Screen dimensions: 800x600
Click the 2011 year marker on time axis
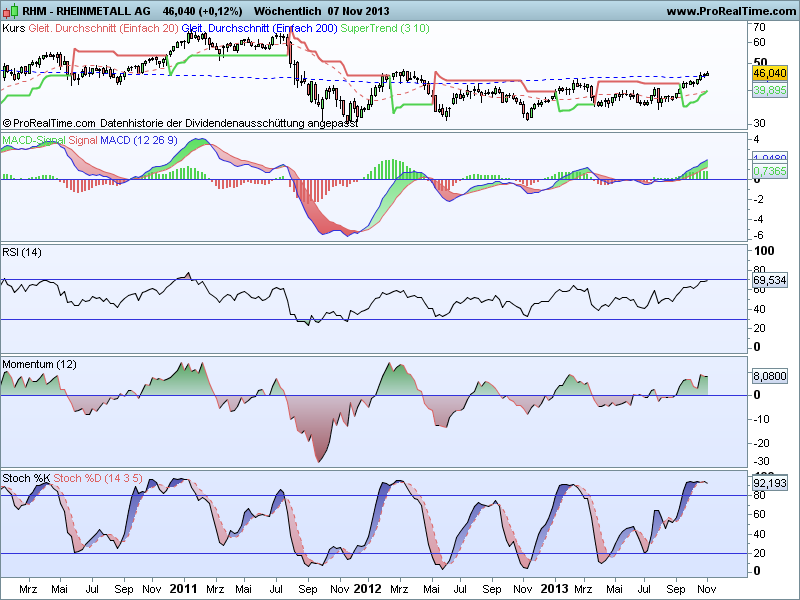[x=183, y=589]
